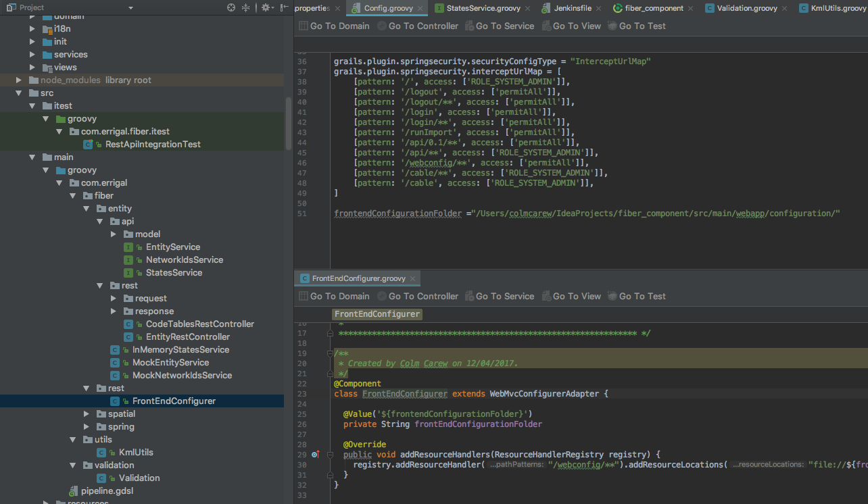
Task: Select KmlUtils class in project tree
Action: click(x=136, y=452)
